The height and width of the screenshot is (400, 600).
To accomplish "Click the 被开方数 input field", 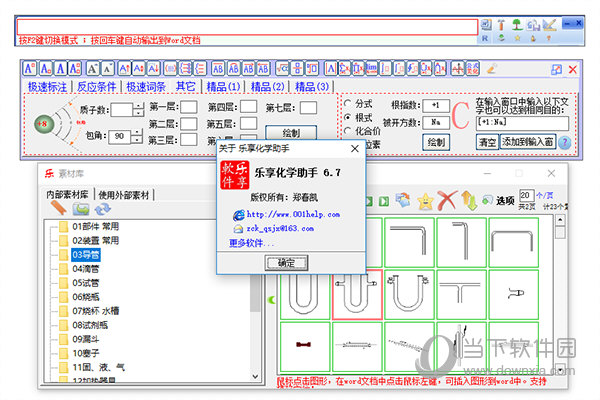I will [x=436, y=122].
